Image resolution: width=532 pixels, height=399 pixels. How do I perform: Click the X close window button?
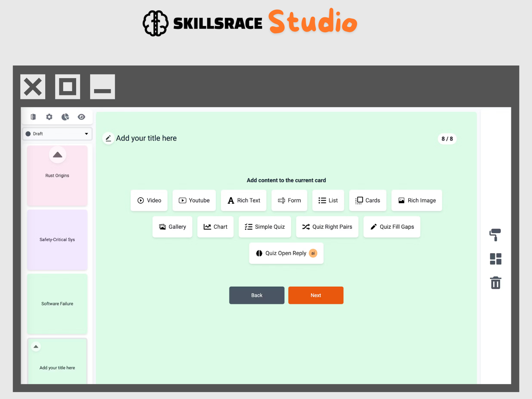(33, 87)
